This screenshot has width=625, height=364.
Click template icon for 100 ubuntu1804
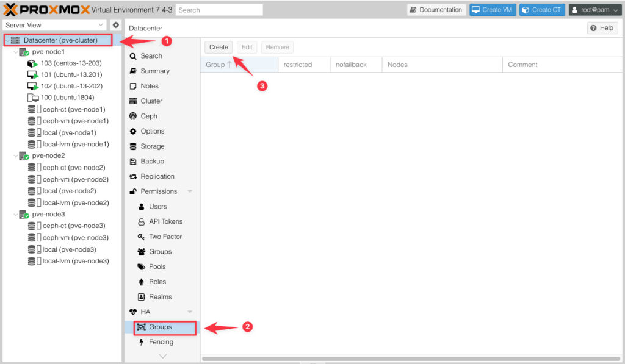[33, 98]
